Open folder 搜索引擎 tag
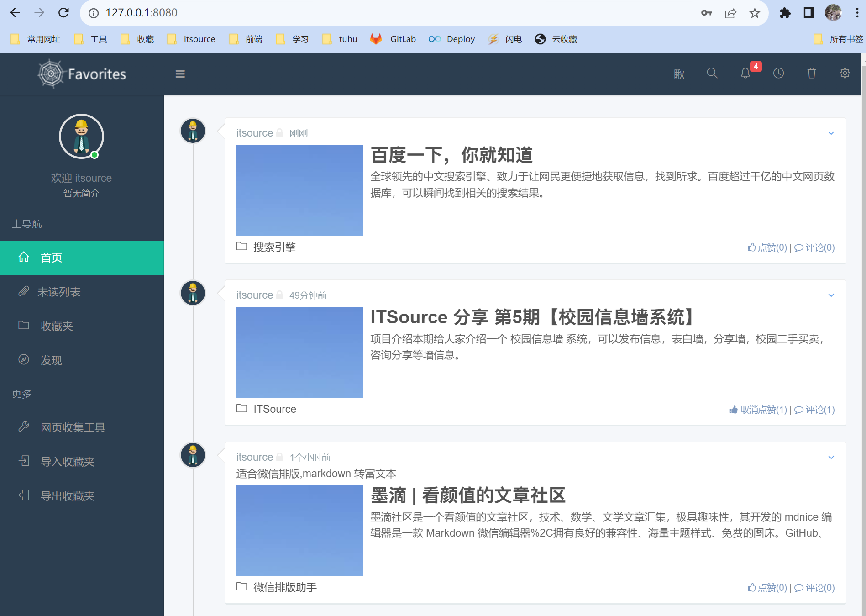Viewport: 866px width, 616px height. pyautogui.click(x=266, y=247)
